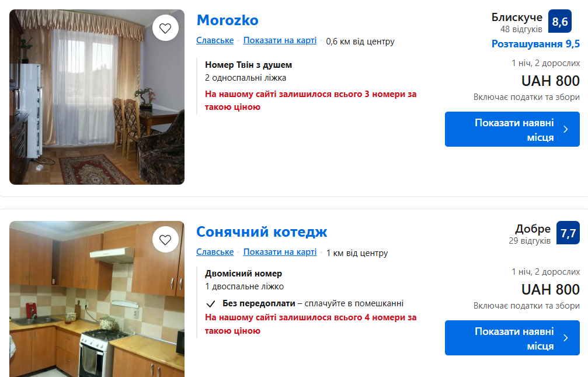Open Сонячний котедж kitchen photo
The height and width of the screenshot is (377, 588).
97,299
